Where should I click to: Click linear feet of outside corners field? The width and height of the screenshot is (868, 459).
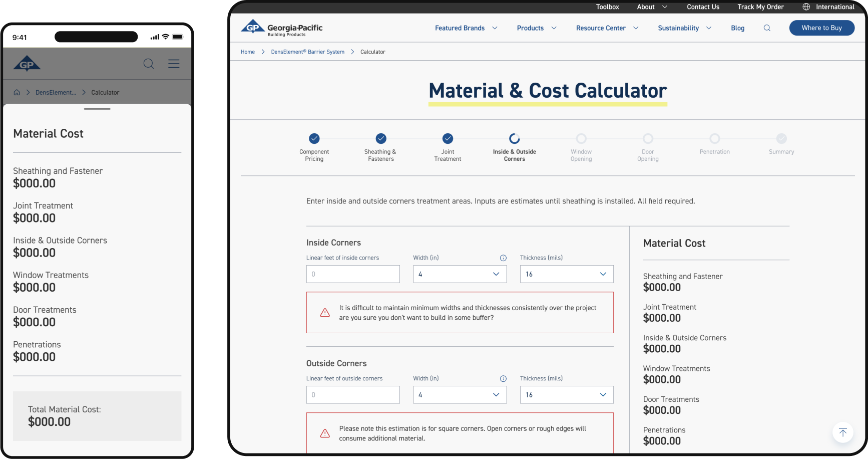pos(353,395)
